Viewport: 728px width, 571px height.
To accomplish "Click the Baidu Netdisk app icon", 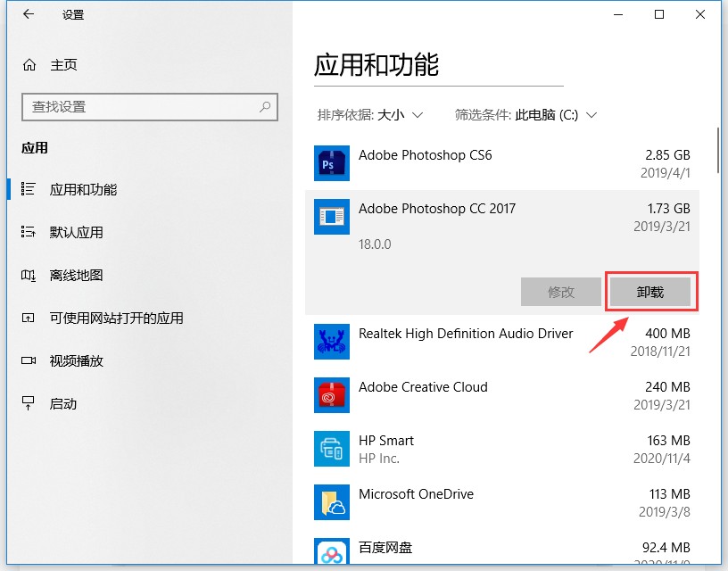I will pos(331,554).
